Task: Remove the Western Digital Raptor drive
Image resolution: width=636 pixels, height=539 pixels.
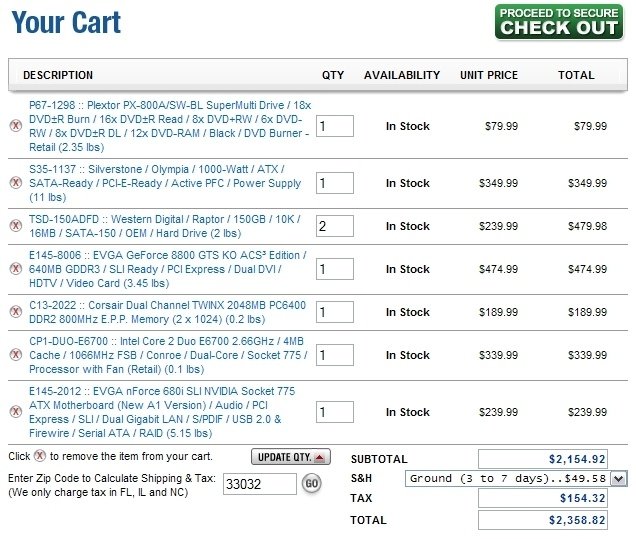Action: 15,226
